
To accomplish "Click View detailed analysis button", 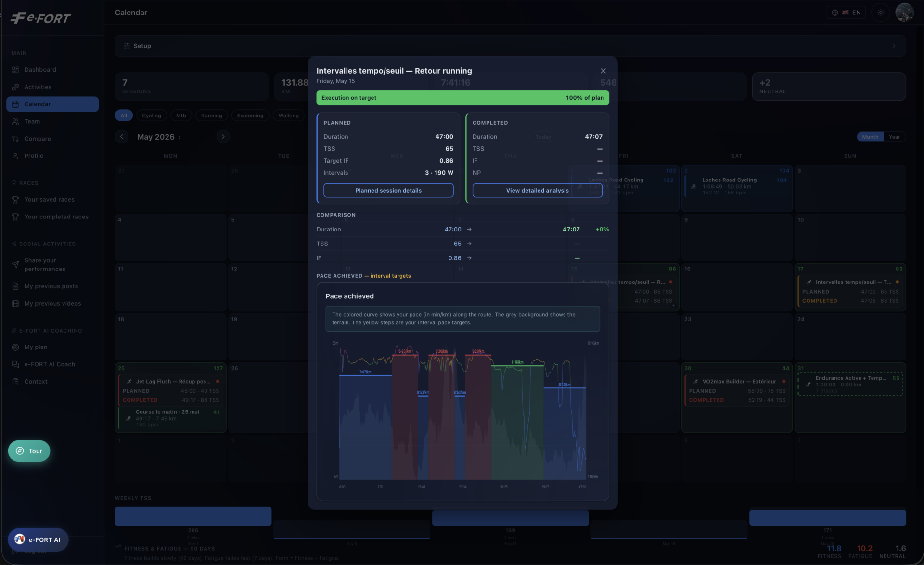I will coord(537,191).
